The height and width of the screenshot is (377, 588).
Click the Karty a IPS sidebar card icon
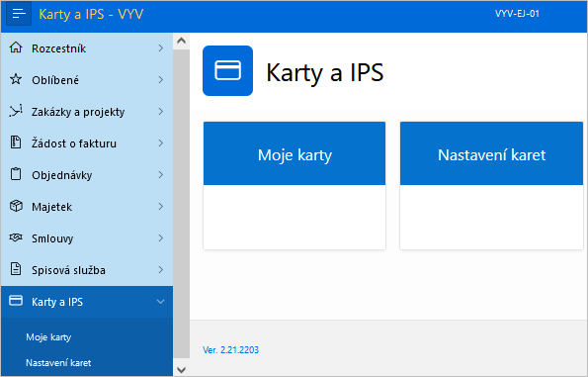coord(16,301)
